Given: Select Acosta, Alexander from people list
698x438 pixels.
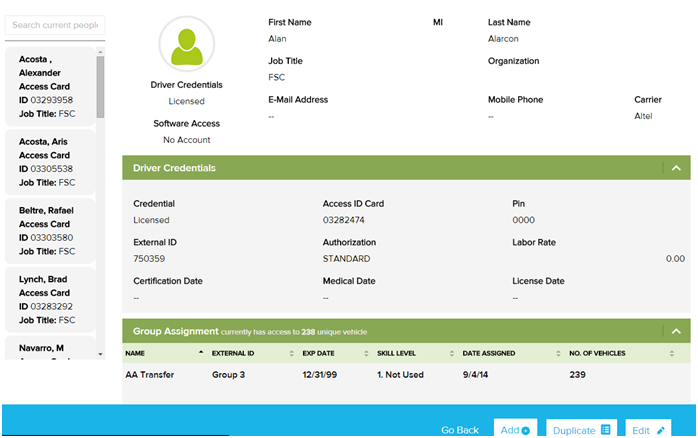Looking at the screenshot, I should (x=50, y=86).
